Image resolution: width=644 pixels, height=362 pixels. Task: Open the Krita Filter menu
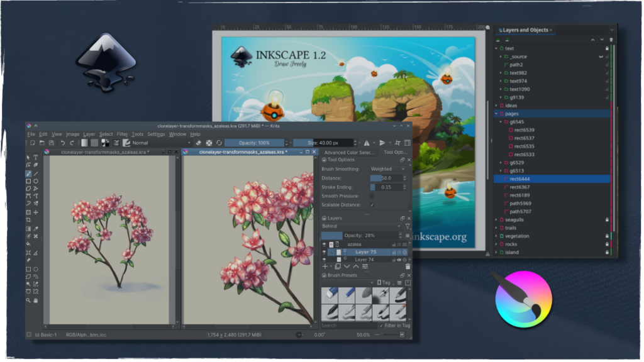(122, 134)
